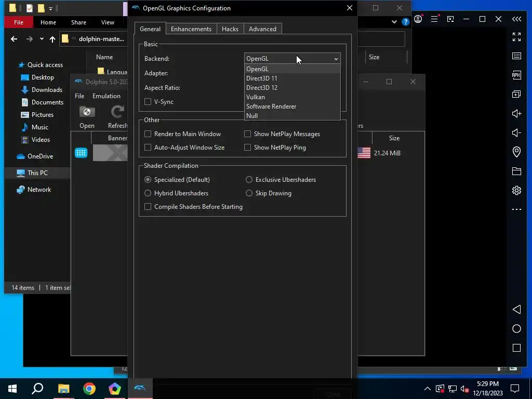Open the File tab in File Explorer
The height and width of the screenshot is (399, 532).
point(19,22)
